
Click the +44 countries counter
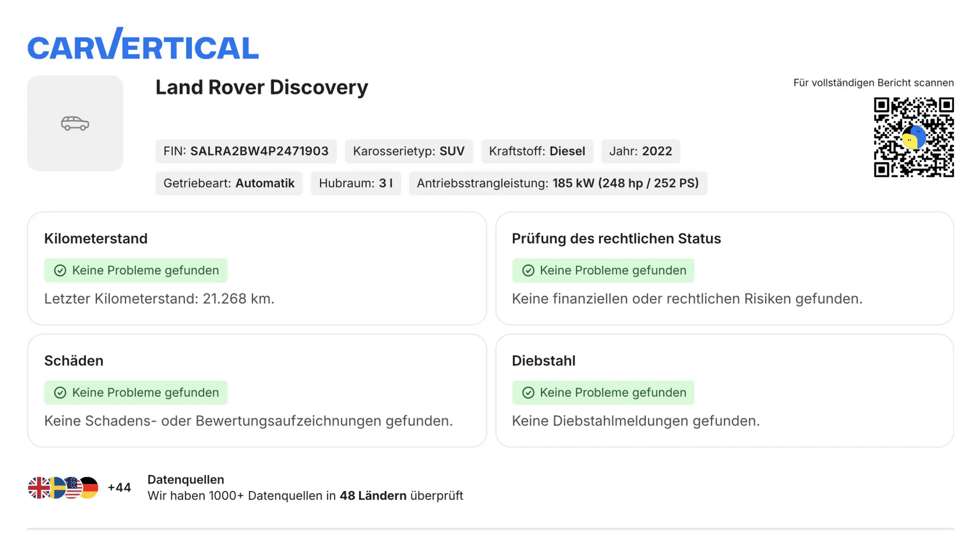point(119,487)
